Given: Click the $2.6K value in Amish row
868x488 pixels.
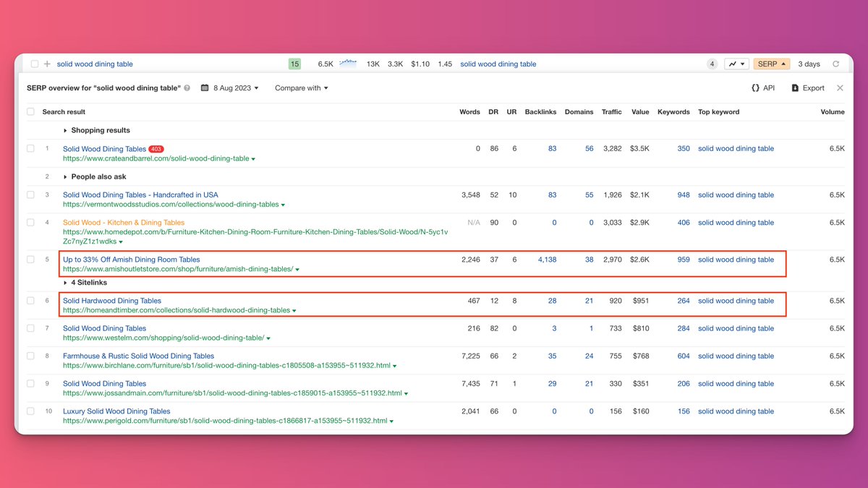Looking at the screenshot, I should tap(640, 260).
